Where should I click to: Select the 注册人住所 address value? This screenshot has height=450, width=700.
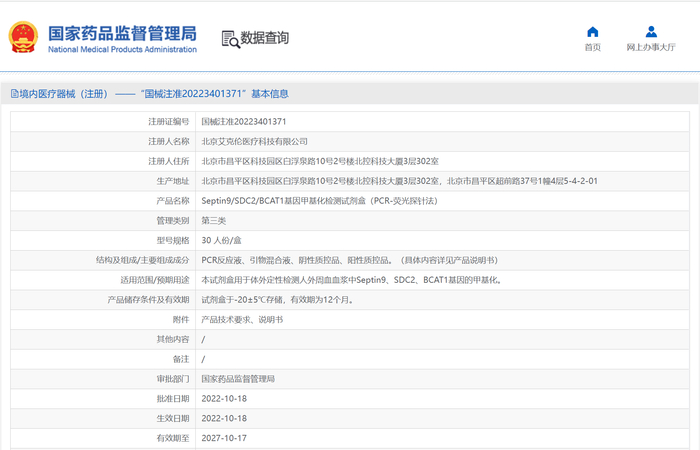coord(320,161)
